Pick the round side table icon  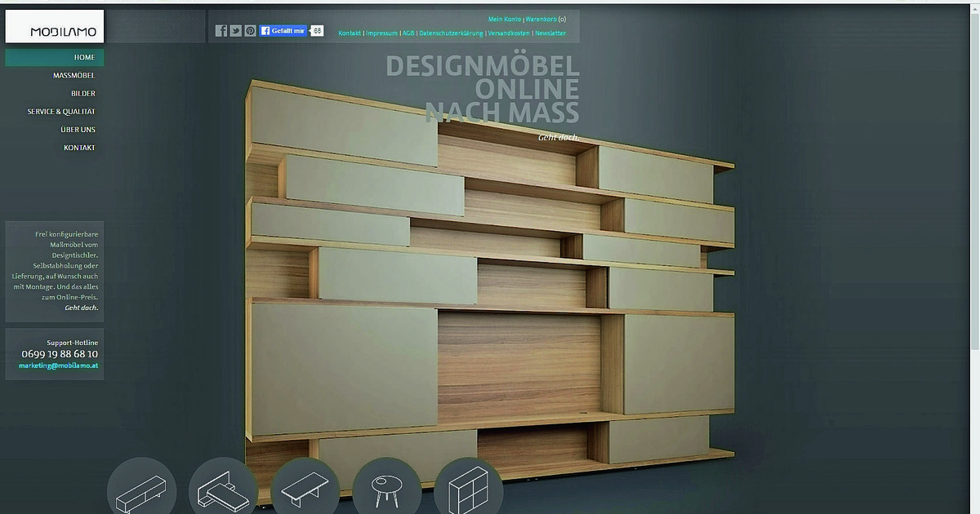pos(386,490)
